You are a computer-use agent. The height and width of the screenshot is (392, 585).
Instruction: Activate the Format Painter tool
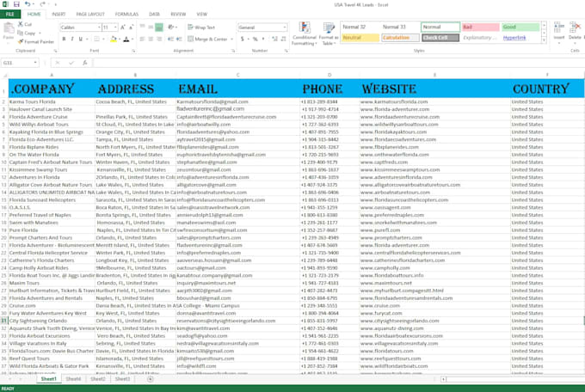click(36, 41)
